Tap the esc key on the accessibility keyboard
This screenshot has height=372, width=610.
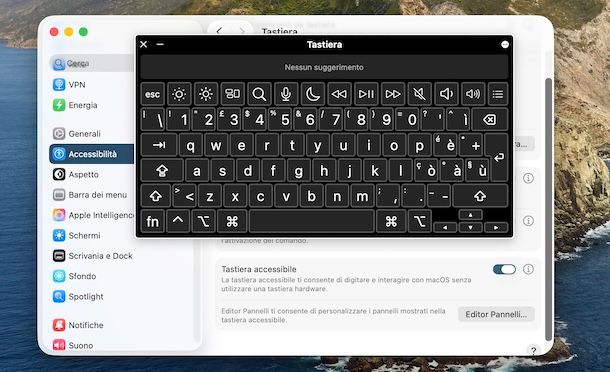pos(152,94)
